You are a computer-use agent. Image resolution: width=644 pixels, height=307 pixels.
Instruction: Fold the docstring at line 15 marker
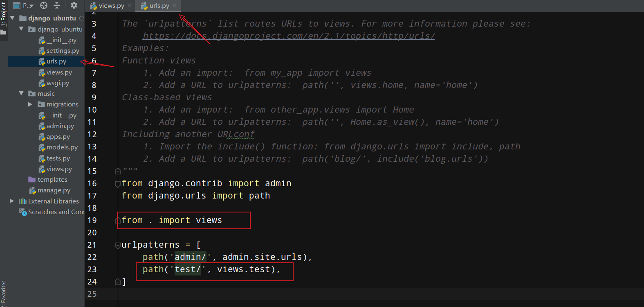(x=118, y=171)
